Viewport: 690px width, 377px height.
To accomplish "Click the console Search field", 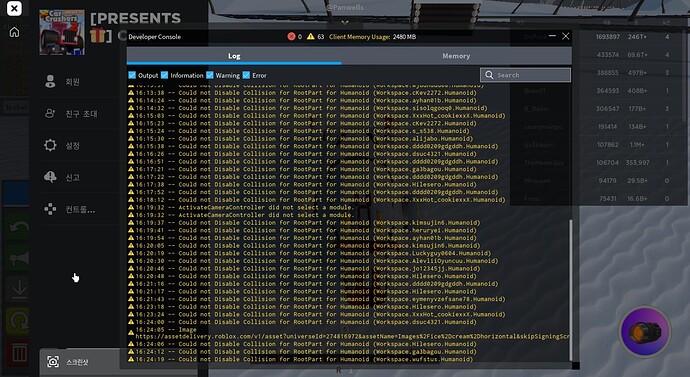I will (525, 75).
